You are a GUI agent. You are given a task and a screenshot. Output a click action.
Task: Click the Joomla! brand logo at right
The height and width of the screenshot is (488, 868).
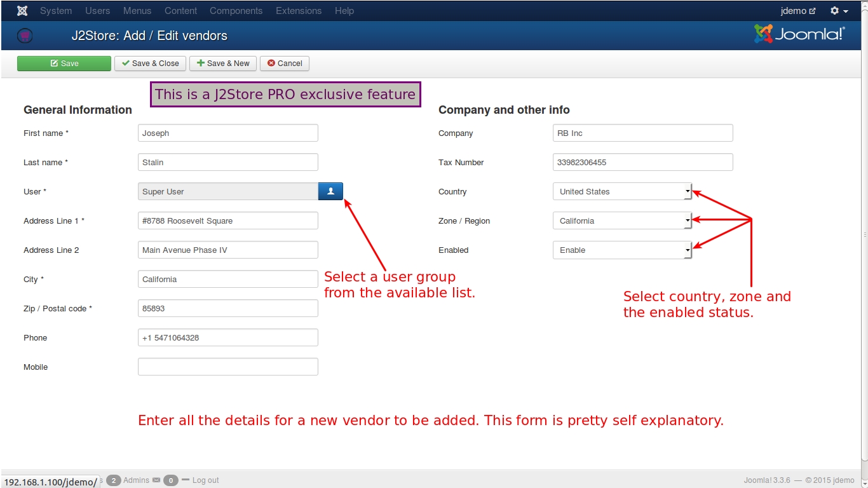(799, 34)
